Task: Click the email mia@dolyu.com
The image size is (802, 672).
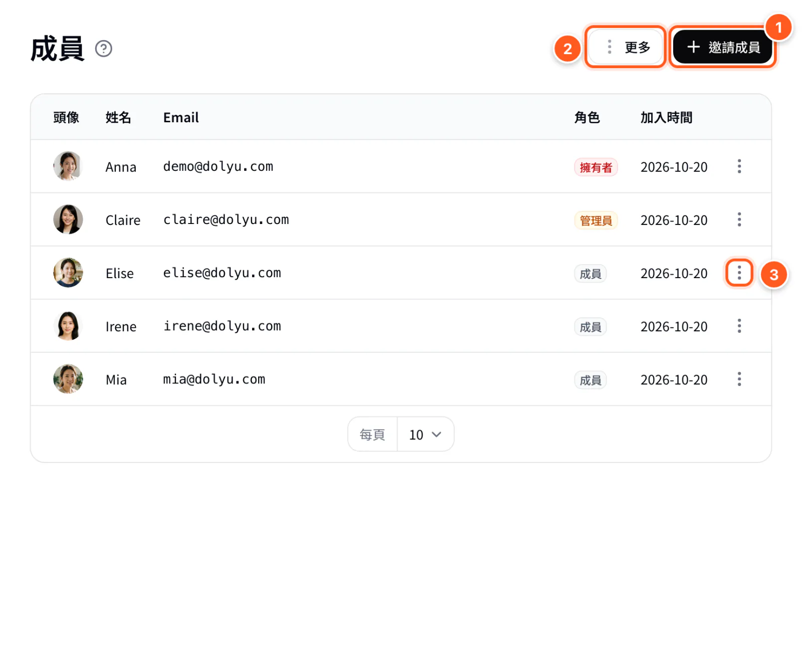Action: (214, 379)
